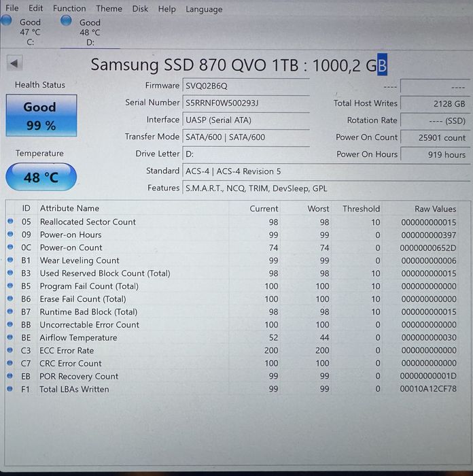Click Power On Hours value 919 hours

click(435, 155)
